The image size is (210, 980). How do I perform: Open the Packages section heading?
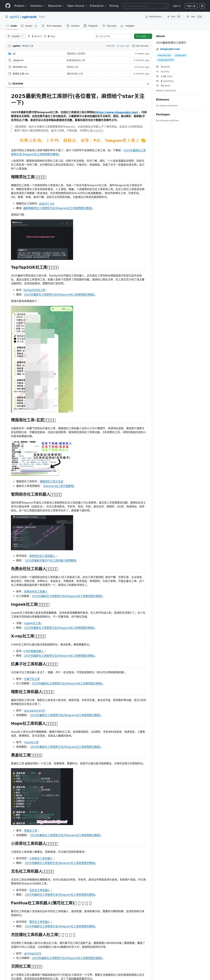[x=163, y=114]
